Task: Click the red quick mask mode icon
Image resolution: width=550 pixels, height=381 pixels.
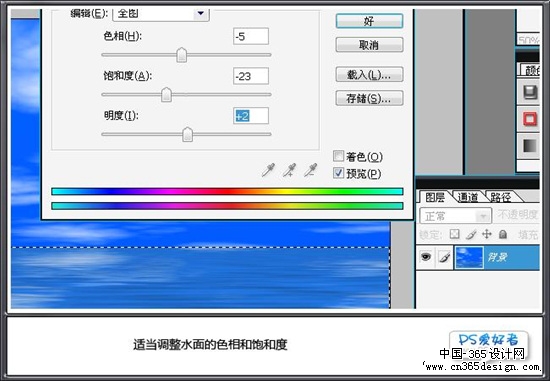Action: coord(530,119)
